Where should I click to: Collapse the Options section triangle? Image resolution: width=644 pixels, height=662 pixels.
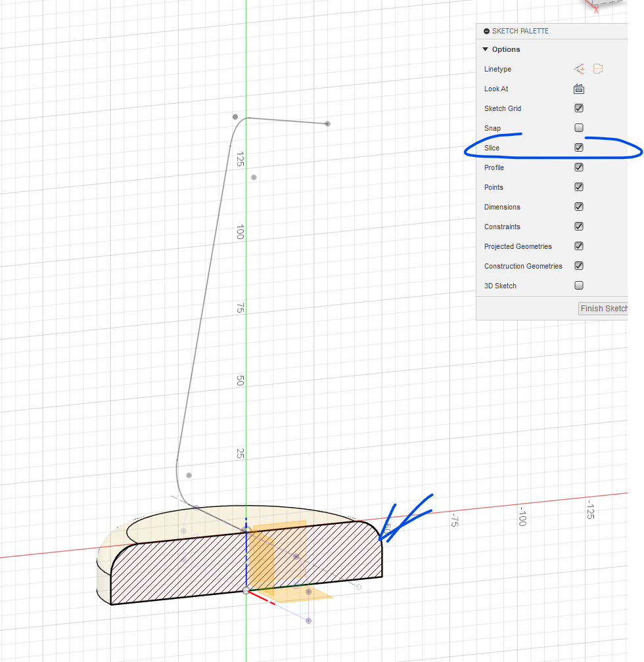click(x=486, y=49)
